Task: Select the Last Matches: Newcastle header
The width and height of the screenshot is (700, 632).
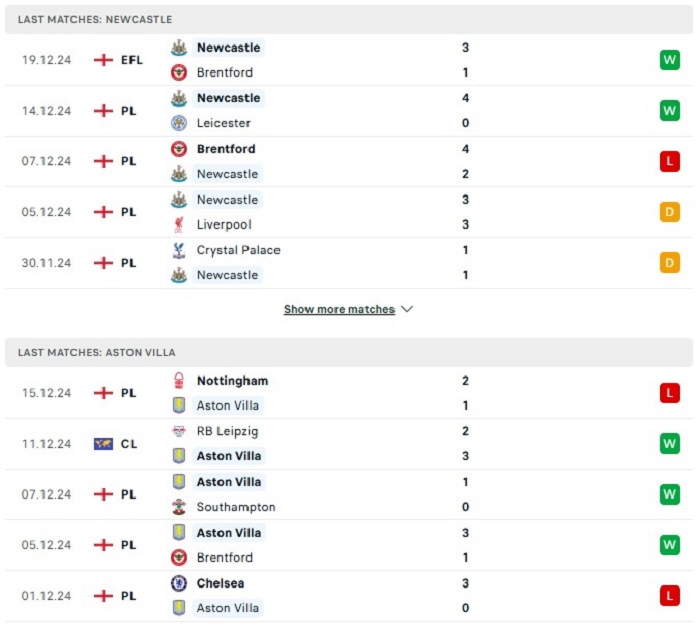Action: coord(349,20)
